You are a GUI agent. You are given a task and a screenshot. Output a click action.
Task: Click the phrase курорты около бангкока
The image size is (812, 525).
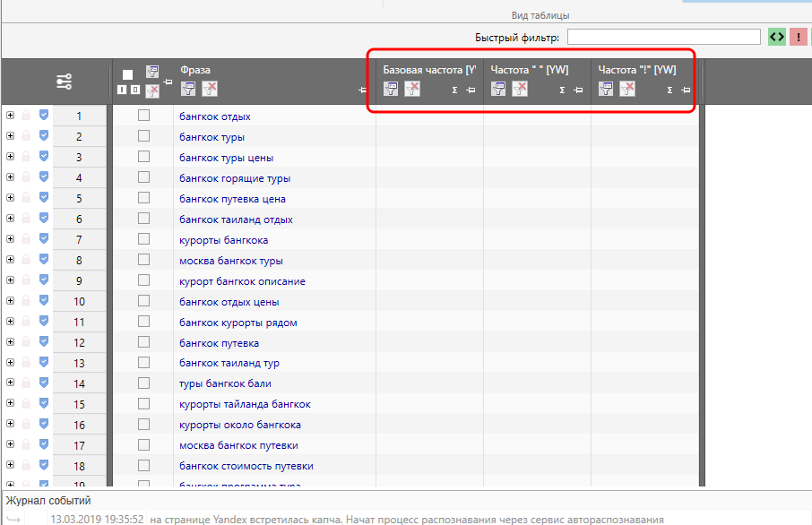tap(239, 425)
